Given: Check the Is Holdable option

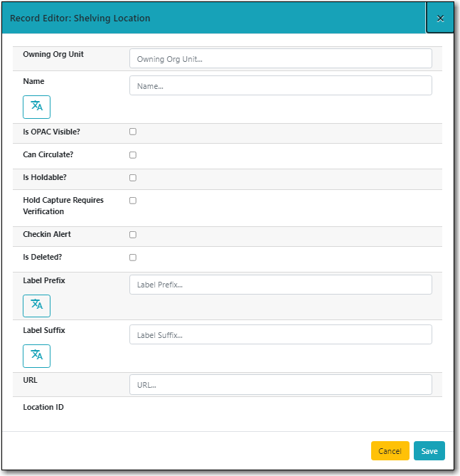Looking at the screenshot, I should (x=133, y=178).
